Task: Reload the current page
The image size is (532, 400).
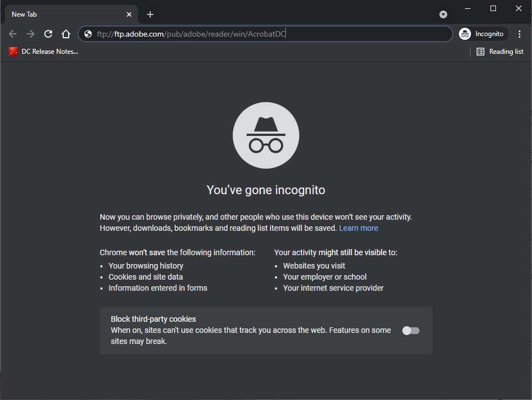Action: 48,34
